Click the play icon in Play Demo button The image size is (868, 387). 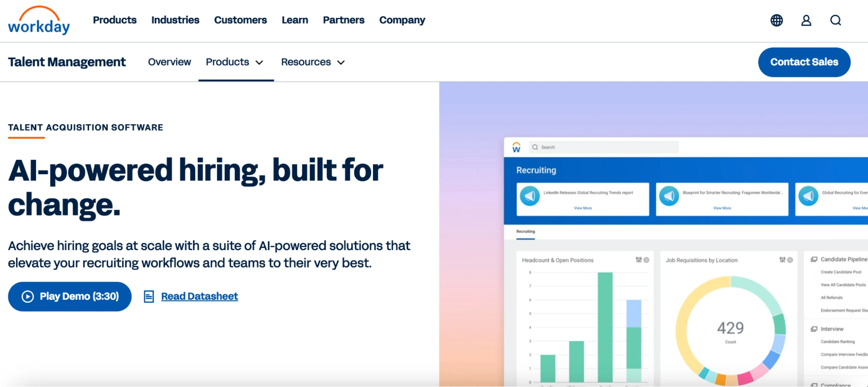(28, 297)
